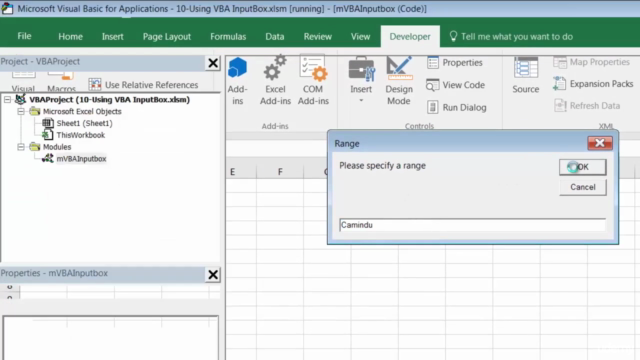Switch to the Formulas tab
The width and height of the screenshot is (640, 360).
228,36
